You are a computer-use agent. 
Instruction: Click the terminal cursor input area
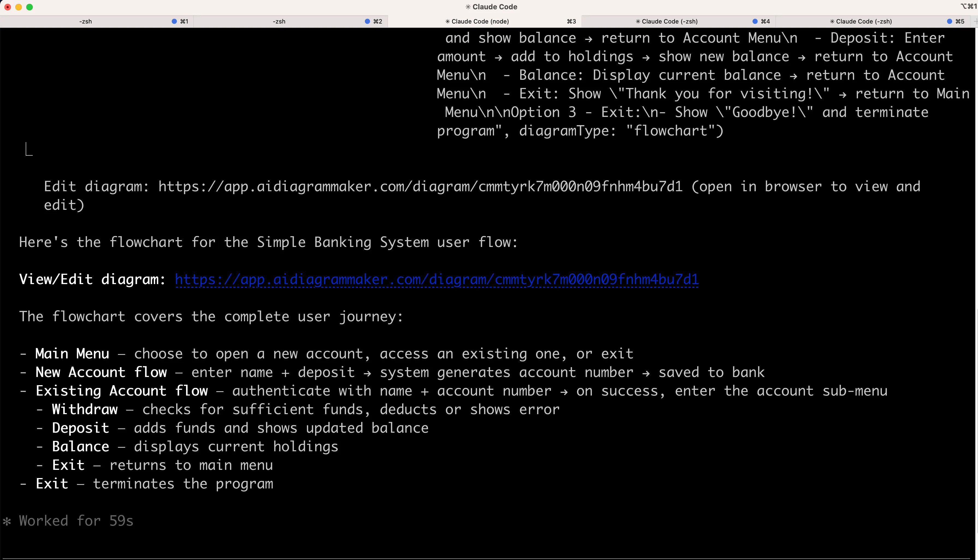tap(29, 149)
